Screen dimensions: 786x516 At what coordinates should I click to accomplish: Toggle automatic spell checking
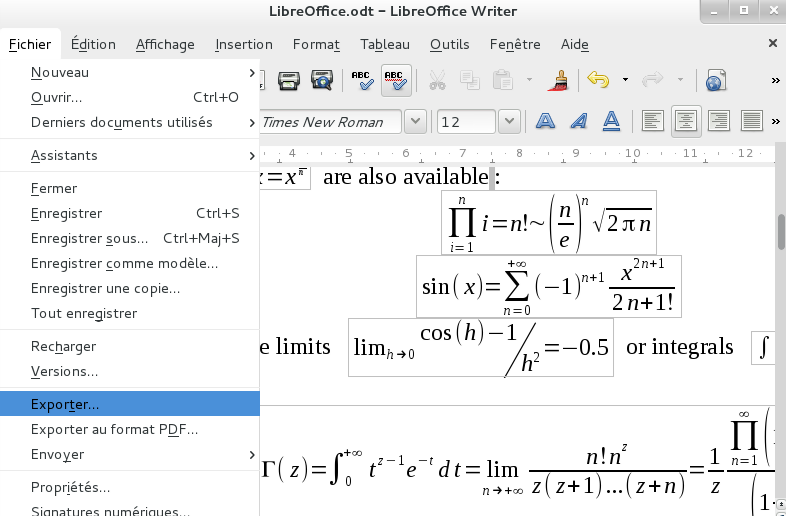click(x=396, y=80)
